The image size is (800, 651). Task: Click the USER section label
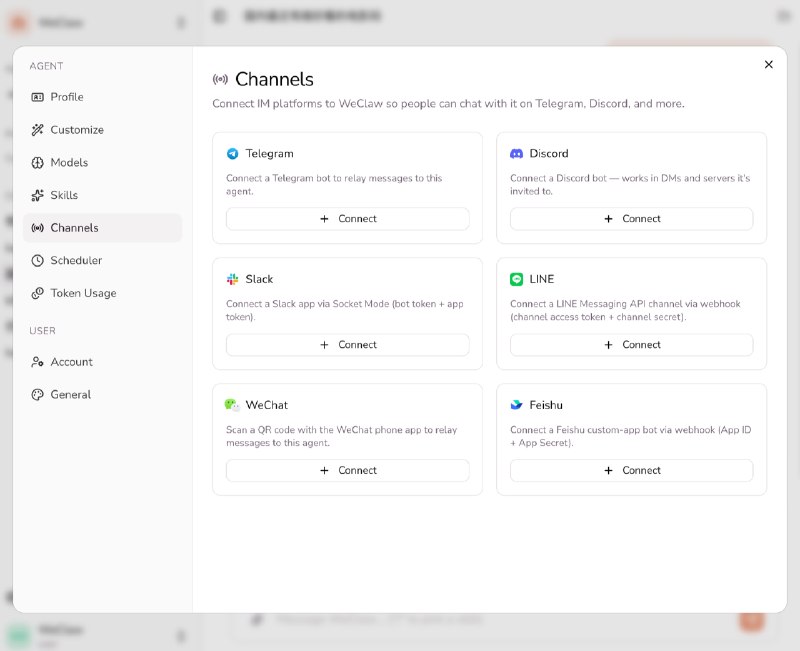click(42, 331)
